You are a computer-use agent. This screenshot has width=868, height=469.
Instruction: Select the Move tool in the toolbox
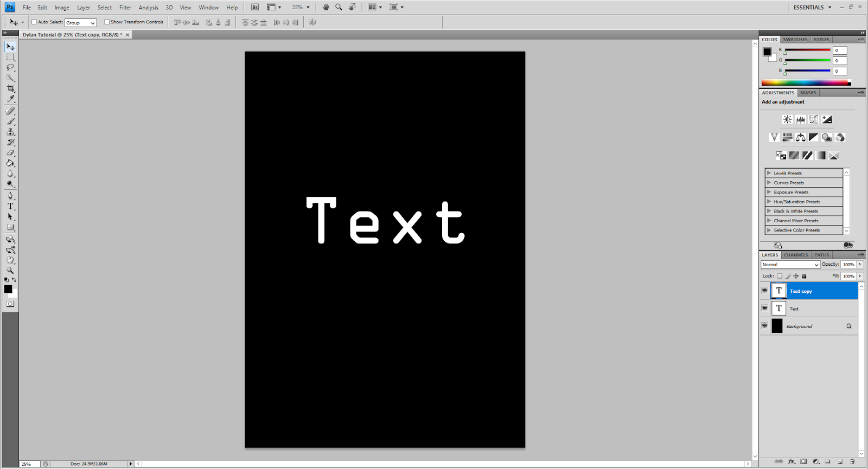click(10, 47)
